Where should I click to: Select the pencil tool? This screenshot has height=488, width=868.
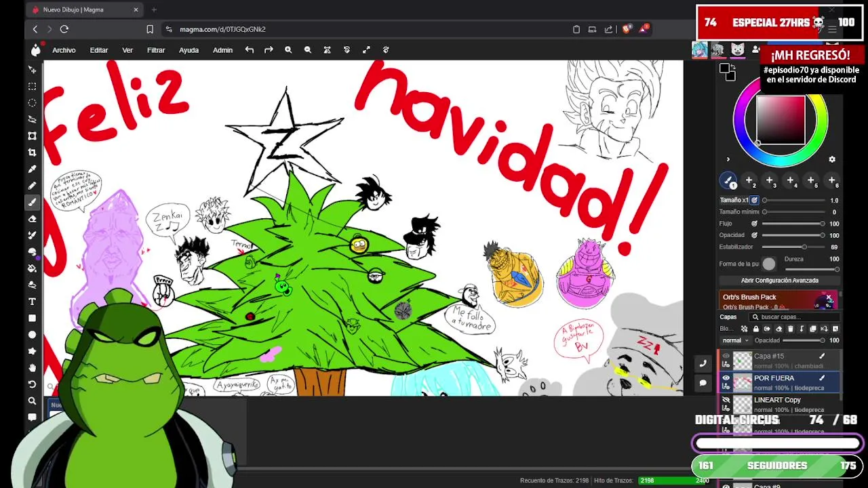(x=32, y=186)
